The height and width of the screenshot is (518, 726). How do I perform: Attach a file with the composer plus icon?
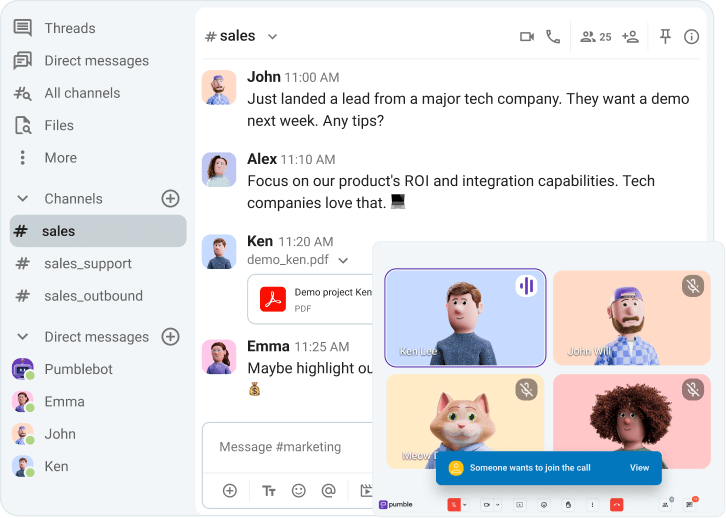(230, 491)
